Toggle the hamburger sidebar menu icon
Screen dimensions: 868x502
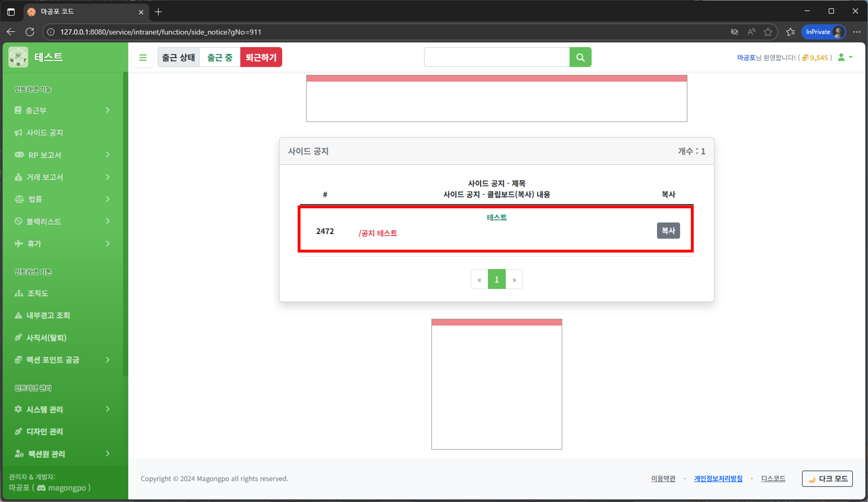[143, 57]
